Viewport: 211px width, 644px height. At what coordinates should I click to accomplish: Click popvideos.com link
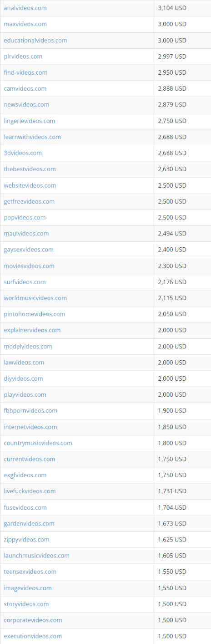tap(25, 218)
